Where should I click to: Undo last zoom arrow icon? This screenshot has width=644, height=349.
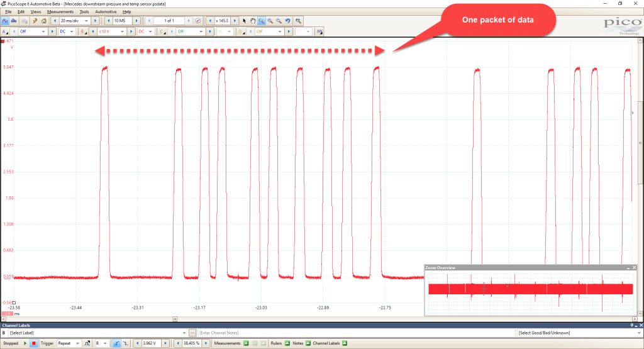point(288,21)
